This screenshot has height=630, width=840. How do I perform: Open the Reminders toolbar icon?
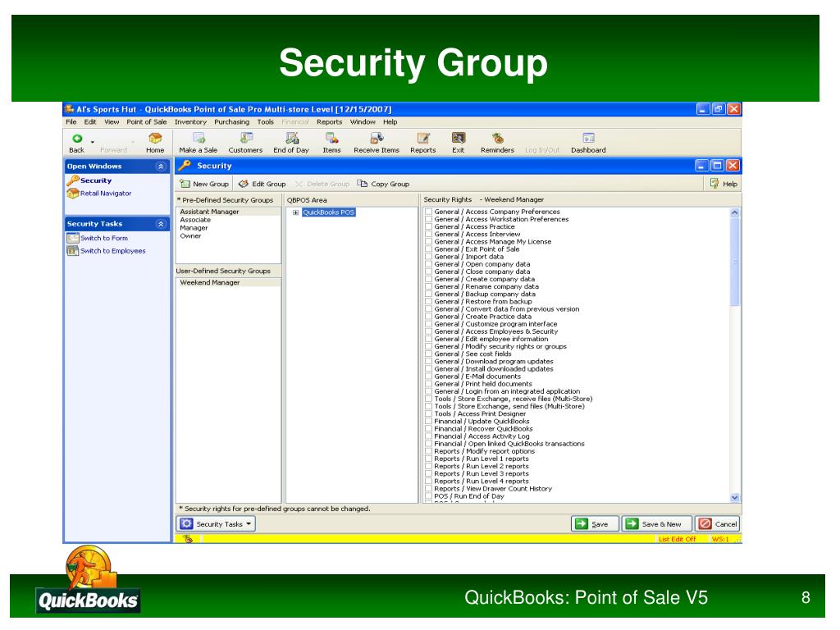(x=498, y=138)
